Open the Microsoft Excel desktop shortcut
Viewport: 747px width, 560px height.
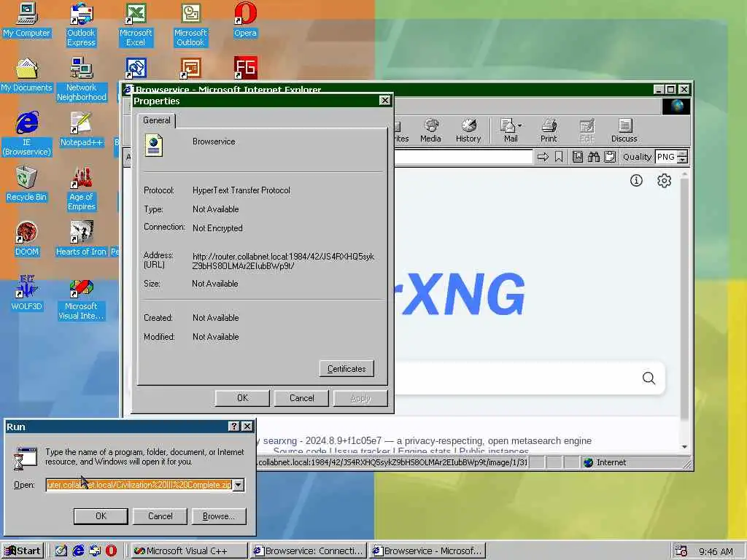pyautogui.click(x=136, y=25)
